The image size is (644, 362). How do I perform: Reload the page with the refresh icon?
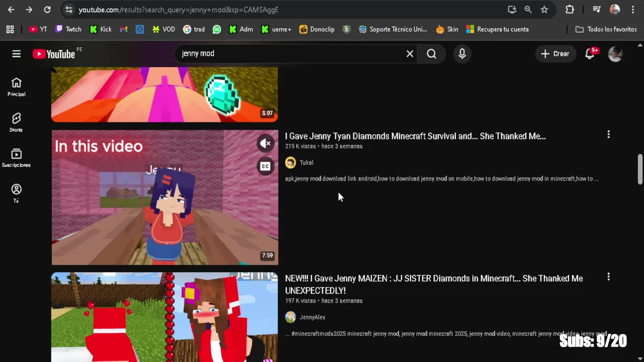(47, 10)
